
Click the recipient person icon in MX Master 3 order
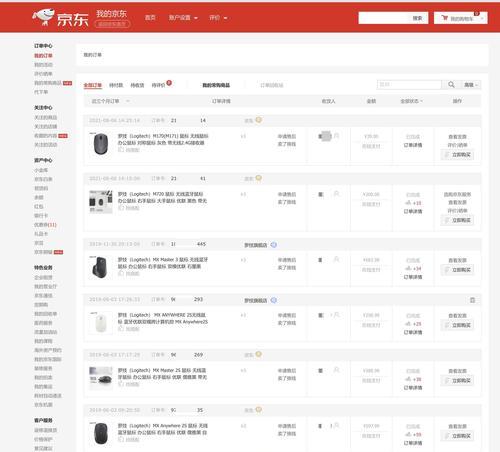337,259
